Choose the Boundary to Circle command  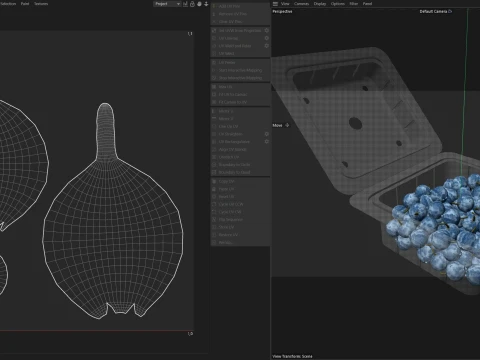240,165
